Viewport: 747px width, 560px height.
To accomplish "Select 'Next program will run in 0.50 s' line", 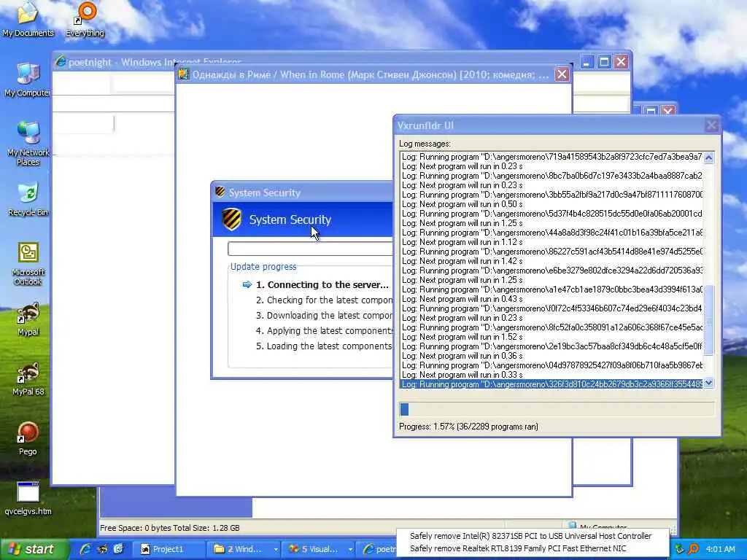I will [552, 204].
